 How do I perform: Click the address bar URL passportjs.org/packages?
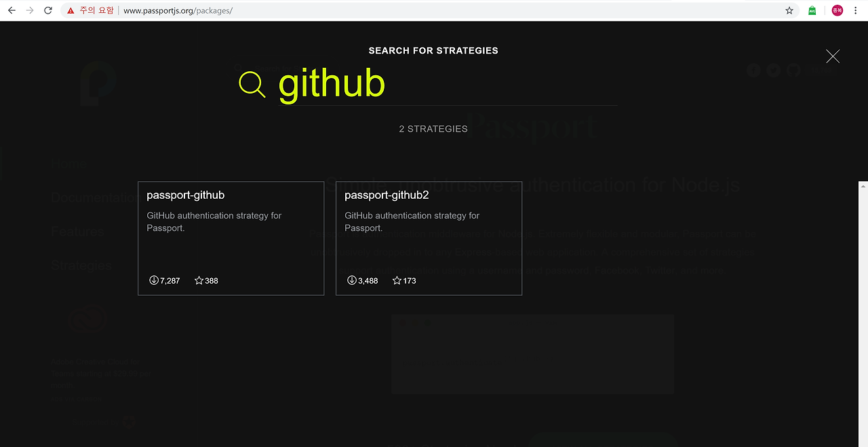178,11
